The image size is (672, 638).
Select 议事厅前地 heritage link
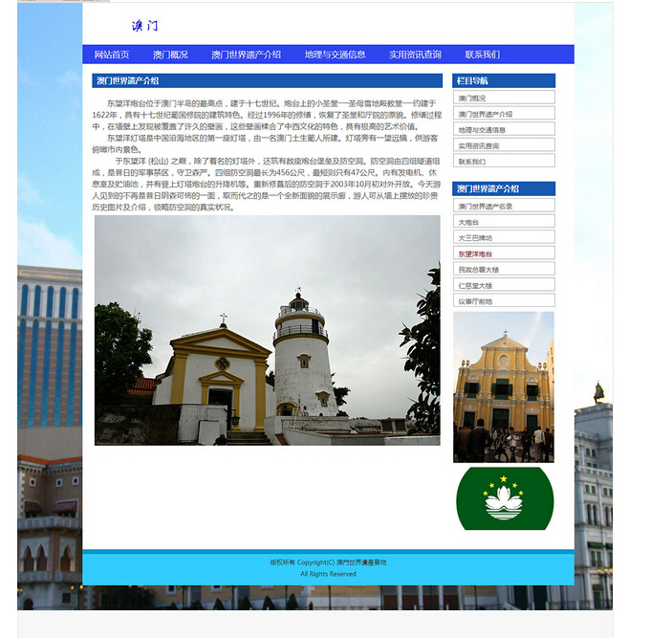[503, 301]
